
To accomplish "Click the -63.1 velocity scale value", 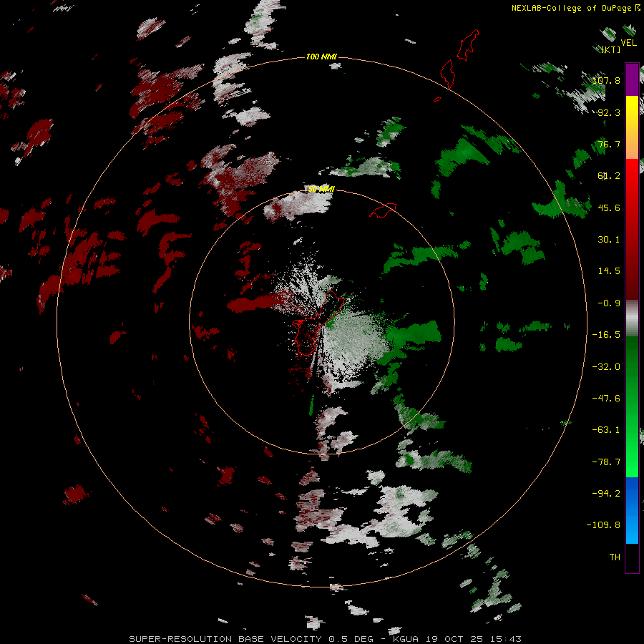I will [606, 429].
